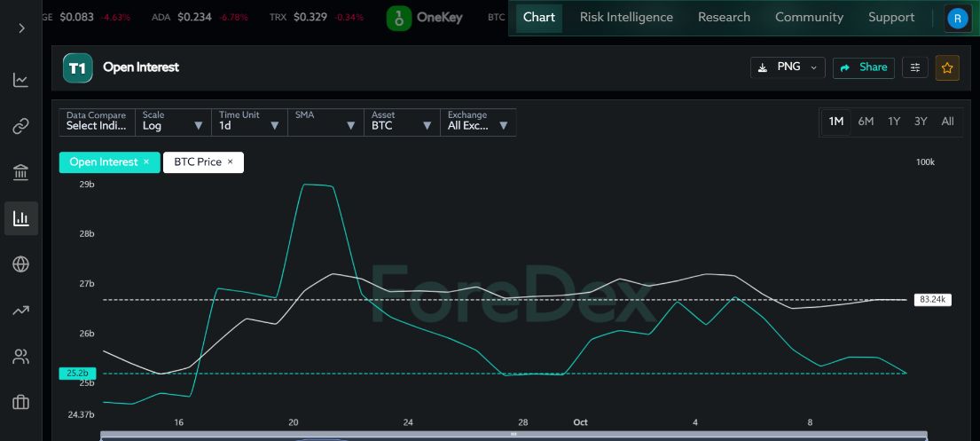This screenshot has height=441, width=980.
Task: Open the Community tab
Action: [809, 18]
